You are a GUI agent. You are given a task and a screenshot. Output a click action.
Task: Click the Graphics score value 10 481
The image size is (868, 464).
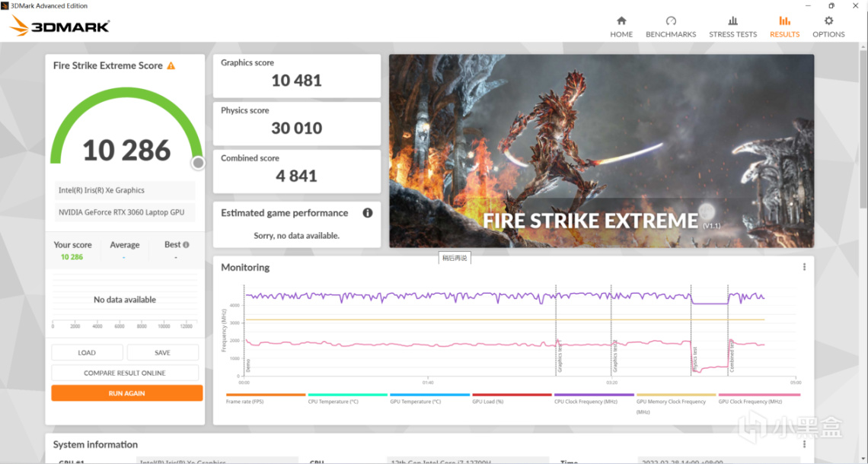click(296, 81)
